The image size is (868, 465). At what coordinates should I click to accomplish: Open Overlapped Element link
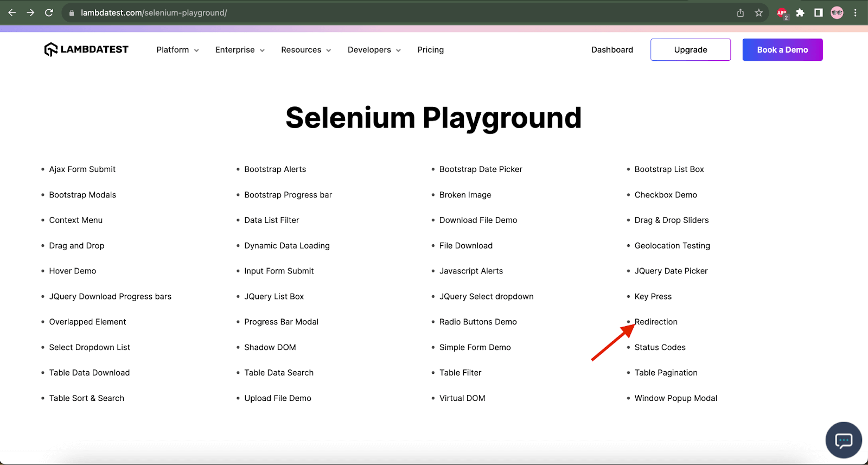coord(87,322)
